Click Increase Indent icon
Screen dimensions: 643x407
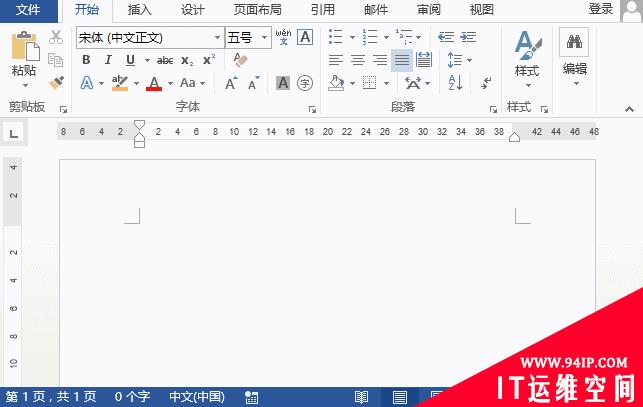click(468, 37)
